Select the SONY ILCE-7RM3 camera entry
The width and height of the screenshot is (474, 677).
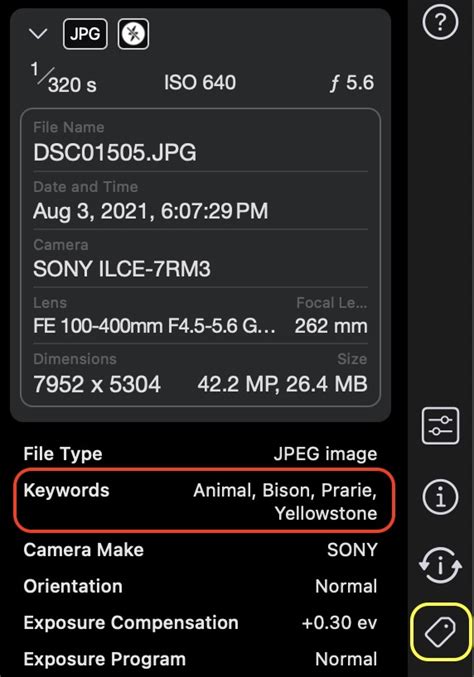pyautogui.click(x=122, y=269)
